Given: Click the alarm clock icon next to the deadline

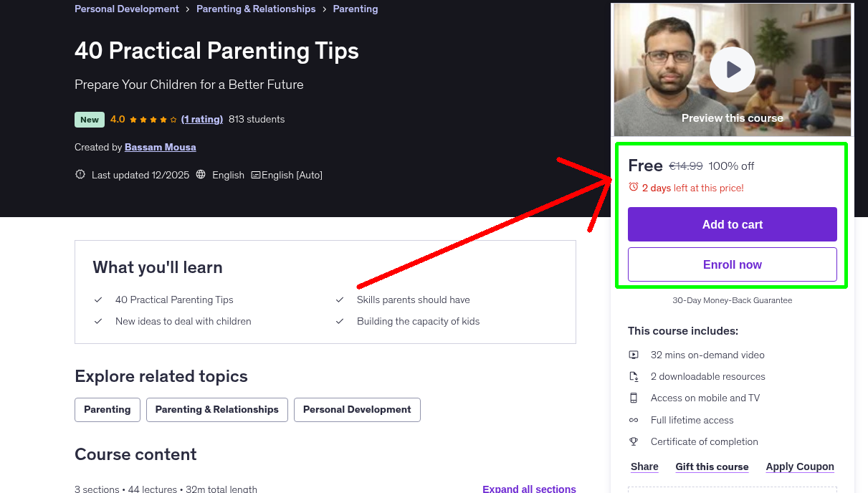Looking at the screenshot, I should click(x=633, y=187).
